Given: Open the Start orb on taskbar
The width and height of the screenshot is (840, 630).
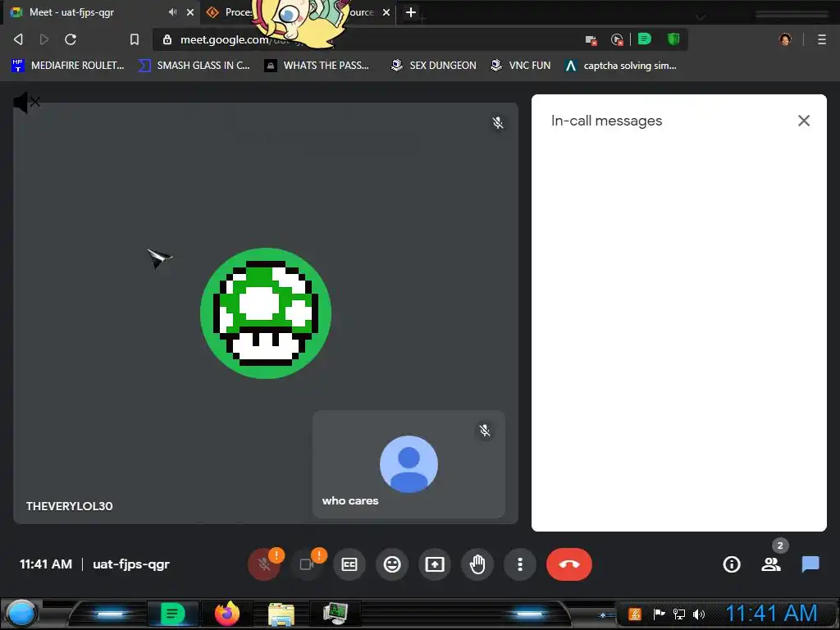Looking at the screenshot, I should [21, 614].
